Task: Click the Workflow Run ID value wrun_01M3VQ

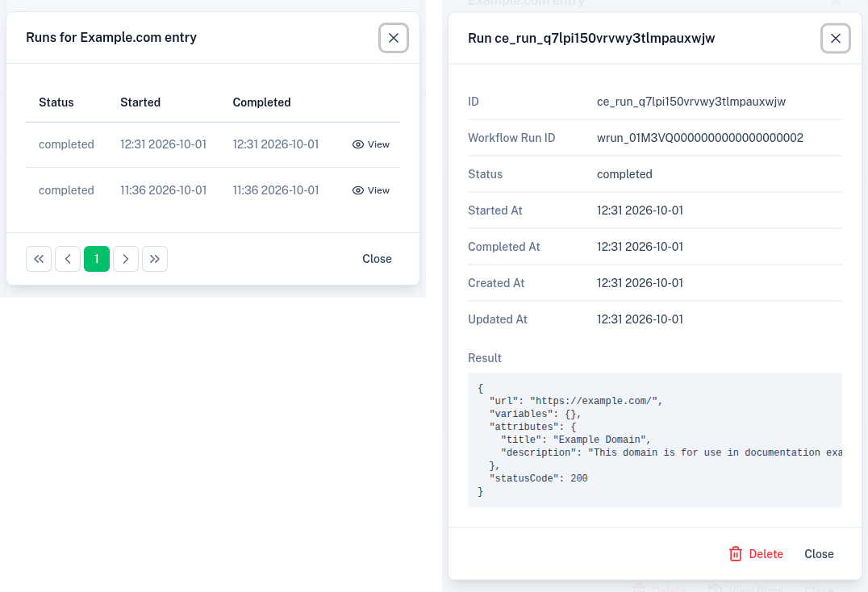Action: [x=699, y=138]
